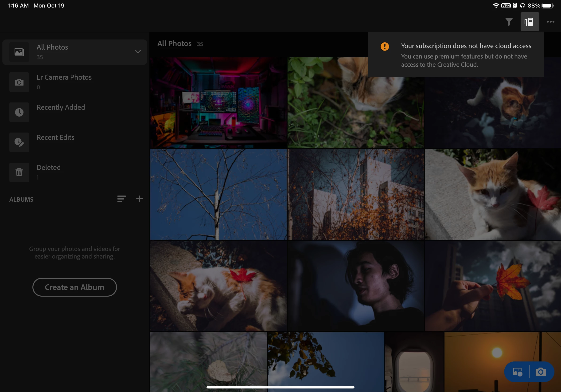Open the in-app camera button
Viewport: 561px width, 392px height.
(541, 372)
